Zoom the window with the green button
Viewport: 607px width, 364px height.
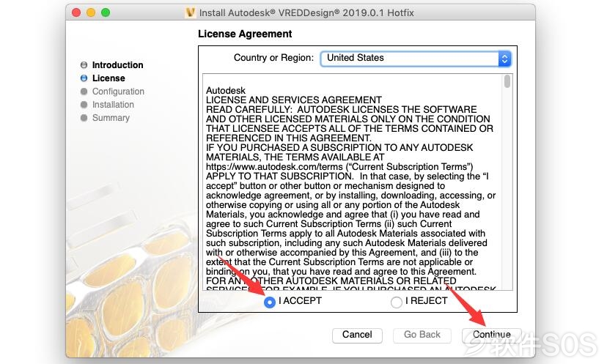pos(106,12)
